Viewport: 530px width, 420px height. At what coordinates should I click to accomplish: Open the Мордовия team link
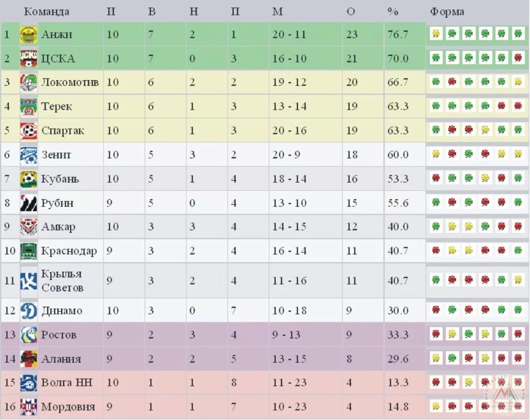pyautogui.click(x=68, y=407)
